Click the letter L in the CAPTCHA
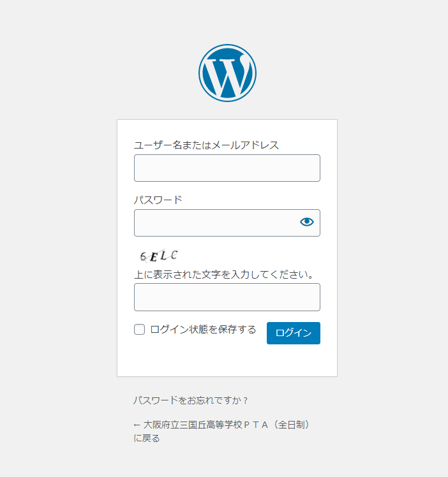The width and height of the screenshot is (448, 477). pyautogui.click(x=163, y=255)
